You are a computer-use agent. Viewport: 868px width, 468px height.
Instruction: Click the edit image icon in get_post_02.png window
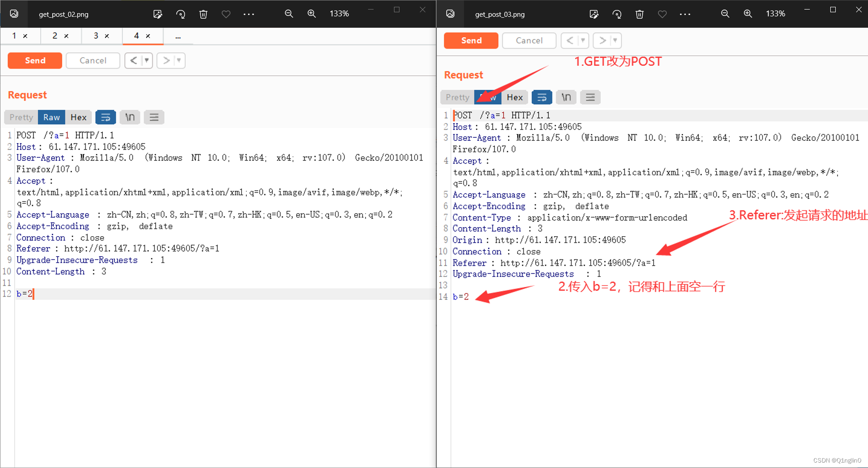tap(158, 14)
